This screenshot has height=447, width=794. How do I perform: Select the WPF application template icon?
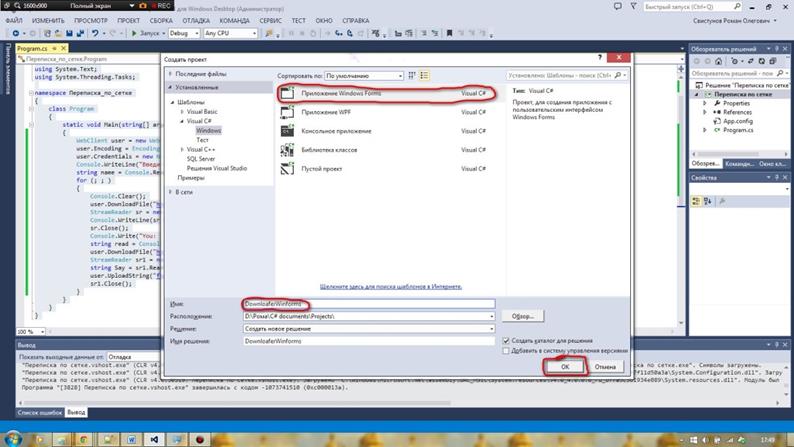click(288, 112)
